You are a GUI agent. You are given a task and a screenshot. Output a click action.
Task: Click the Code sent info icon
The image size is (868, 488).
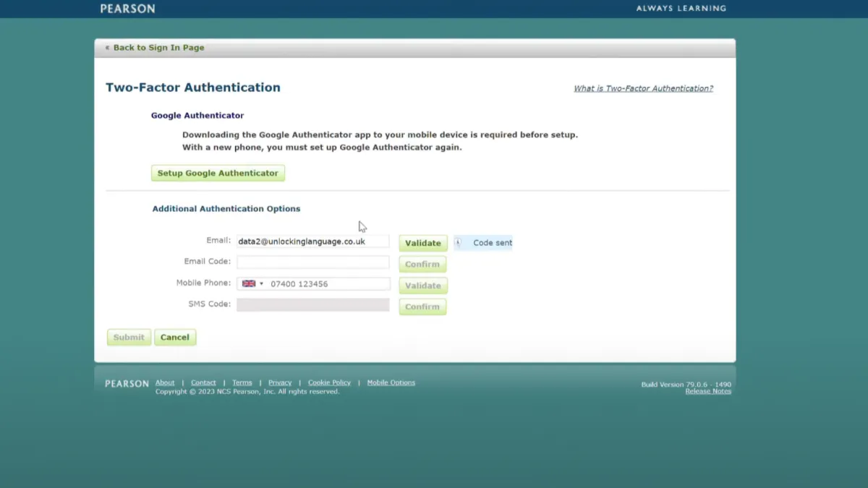click(458, 243)
